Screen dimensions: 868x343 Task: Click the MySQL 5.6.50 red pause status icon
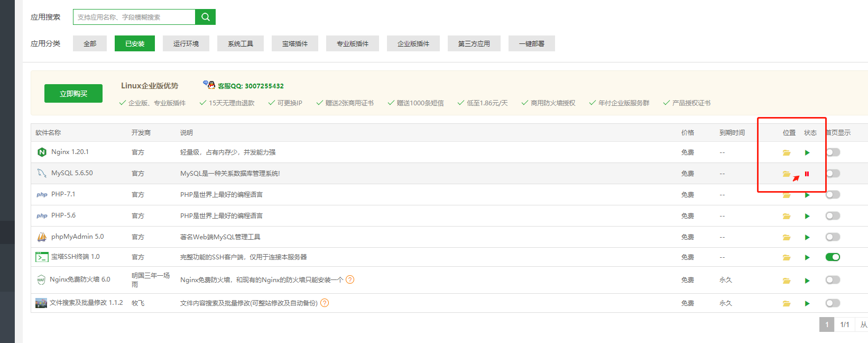(807, 174)
